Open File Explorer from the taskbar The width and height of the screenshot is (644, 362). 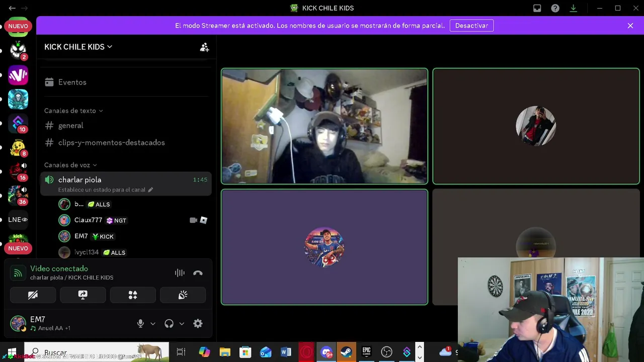point(225,352)
